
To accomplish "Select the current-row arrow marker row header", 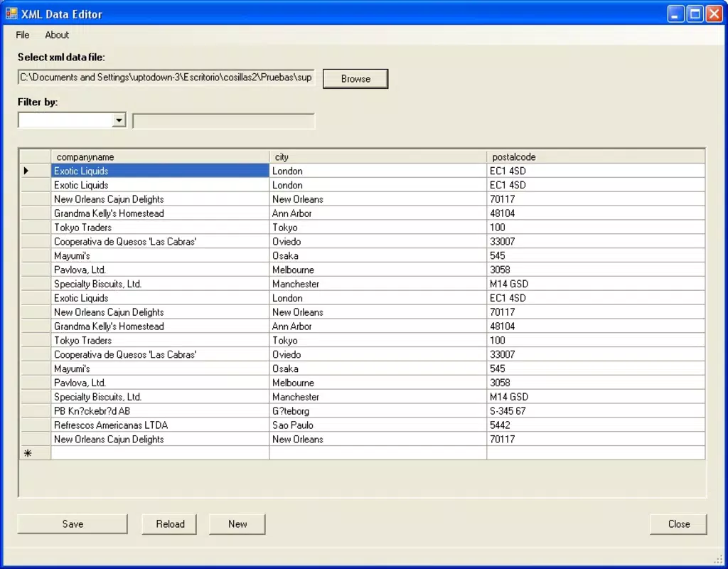I will 35,171.
